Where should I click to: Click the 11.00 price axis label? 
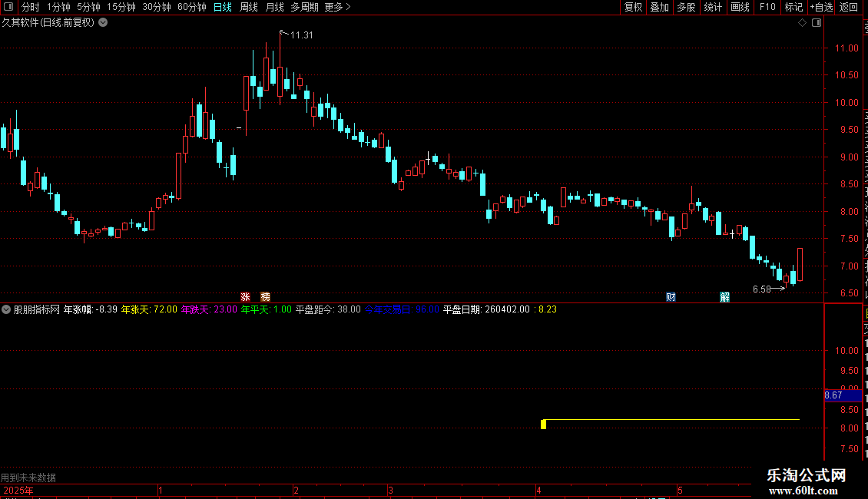tap(846, 48)
